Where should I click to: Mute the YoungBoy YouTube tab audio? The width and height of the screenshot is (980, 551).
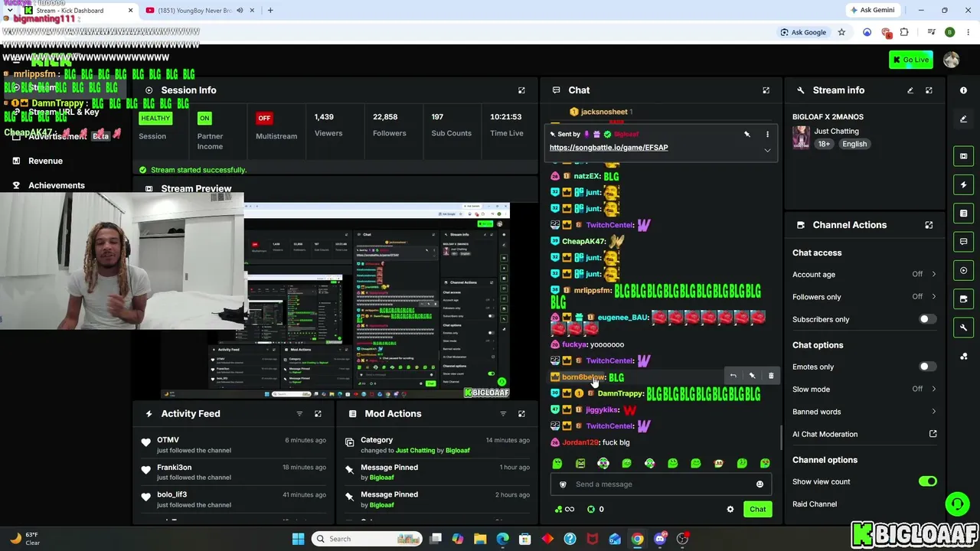240,11
